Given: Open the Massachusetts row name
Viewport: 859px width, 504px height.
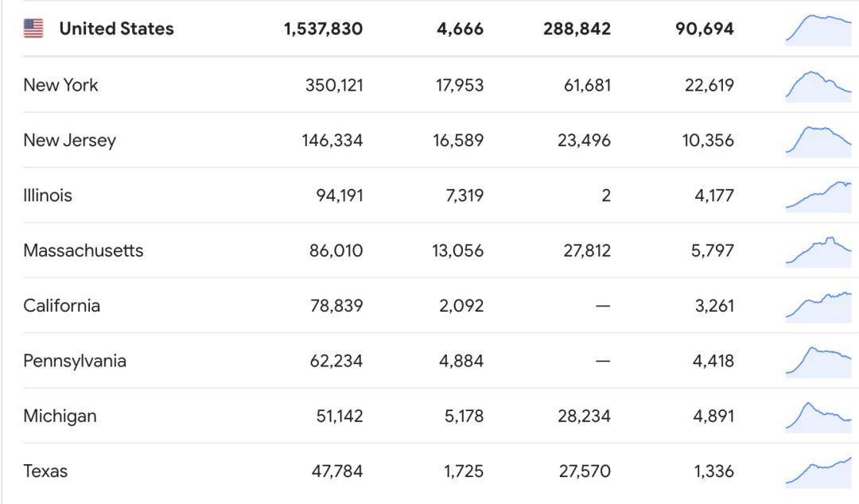Looking at the screenshot, I should tap(84, 250).
